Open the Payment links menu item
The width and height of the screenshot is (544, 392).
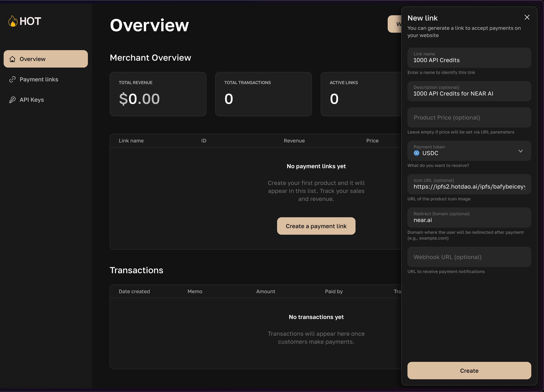[39, 79]
